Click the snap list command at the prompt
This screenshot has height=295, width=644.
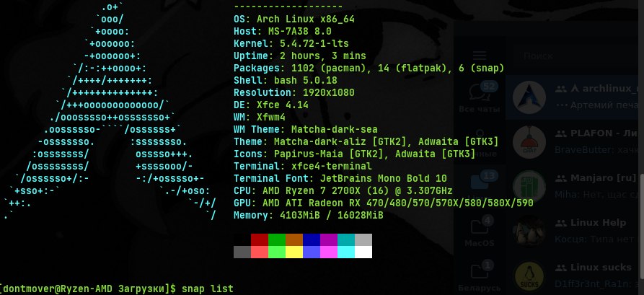[x=208, y=289]
